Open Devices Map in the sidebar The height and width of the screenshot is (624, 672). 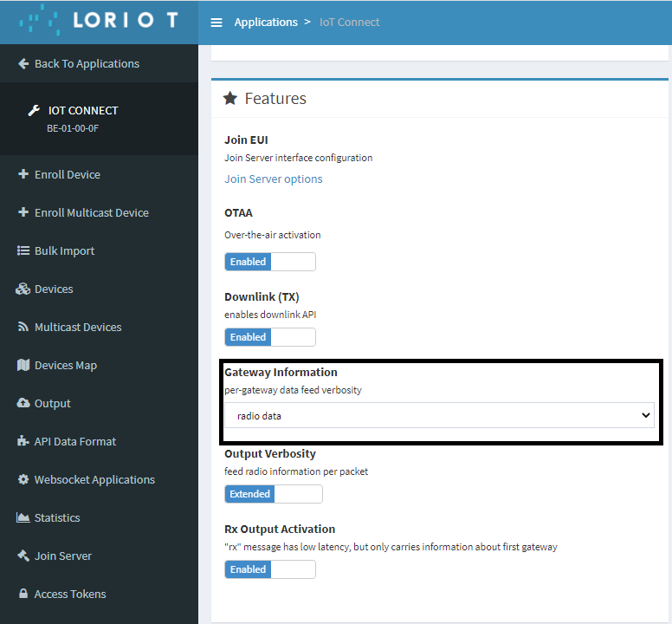[99, 366]
